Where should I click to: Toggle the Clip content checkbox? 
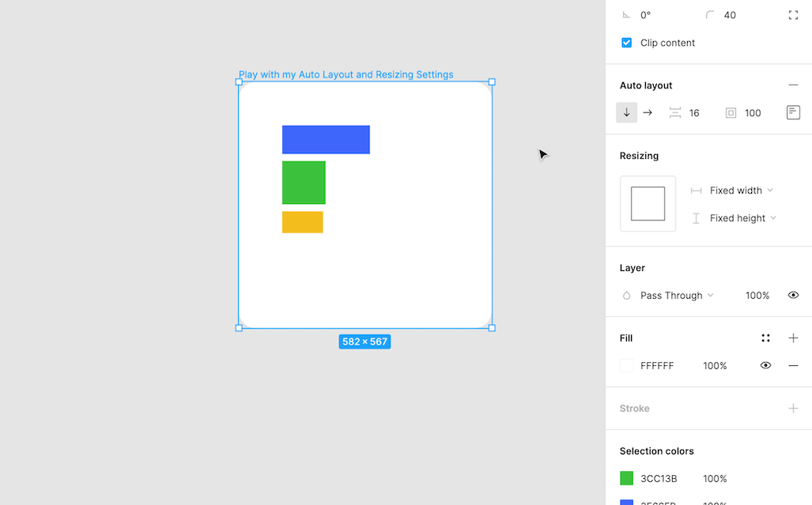point(626,43)
